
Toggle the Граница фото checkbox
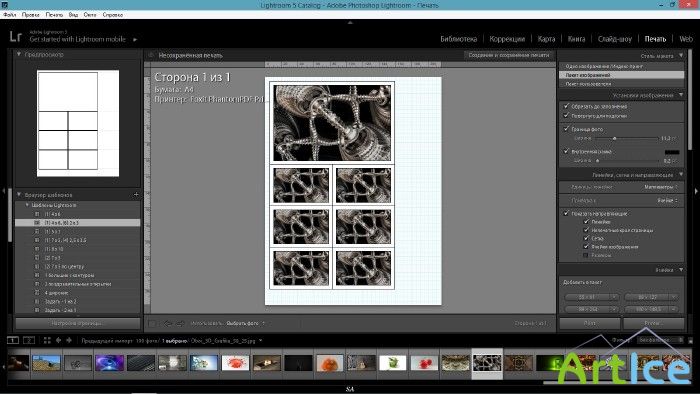(x=567, y=129)
